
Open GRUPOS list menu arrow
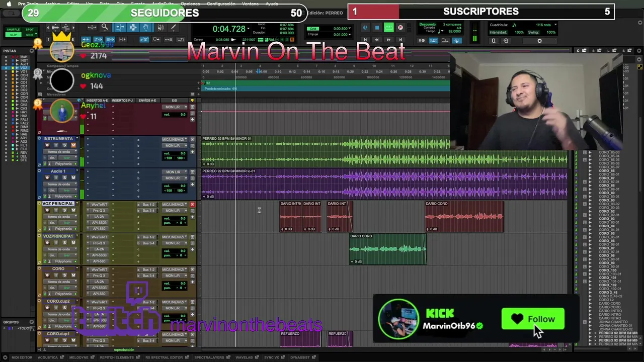coord(33,322)
